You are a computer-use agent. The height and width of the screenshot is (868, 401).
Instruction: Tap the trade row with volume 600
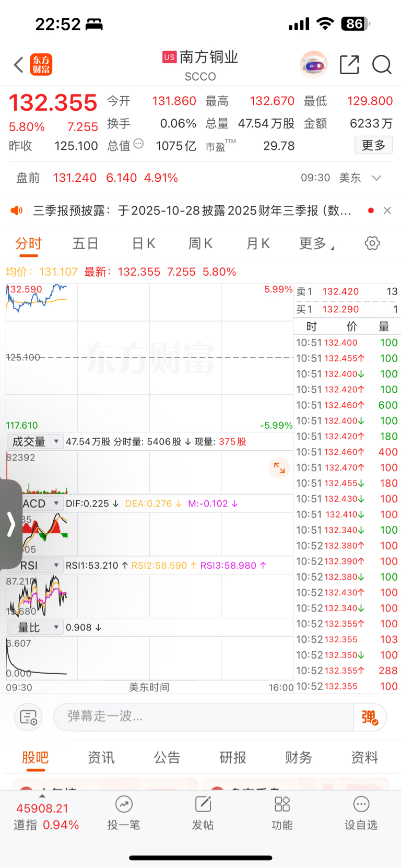pos(347,405)
